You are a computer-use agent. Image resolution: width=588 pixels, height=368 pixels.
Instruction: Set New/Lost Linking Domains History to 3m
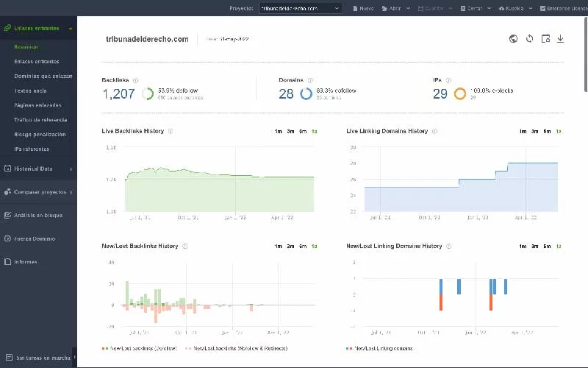tap(535, 247)
